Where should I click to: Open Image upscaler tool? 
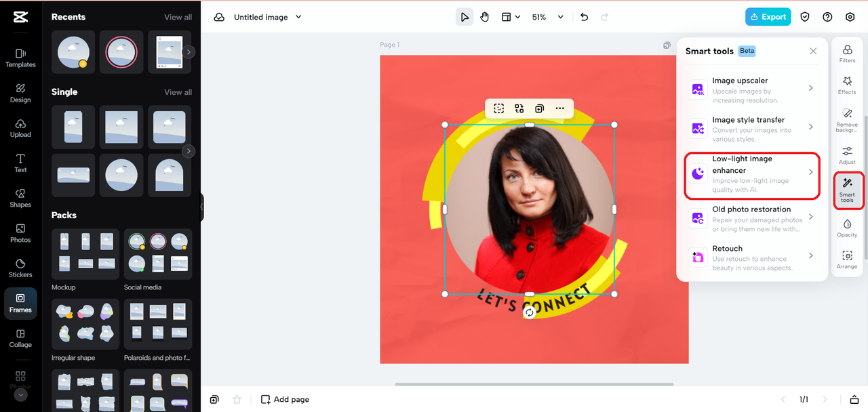pos(752,89)
